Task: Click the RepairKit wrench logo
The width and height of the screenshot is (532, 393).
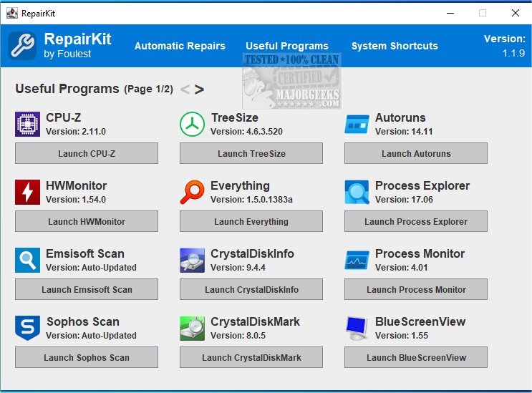Action: point(22,46)
